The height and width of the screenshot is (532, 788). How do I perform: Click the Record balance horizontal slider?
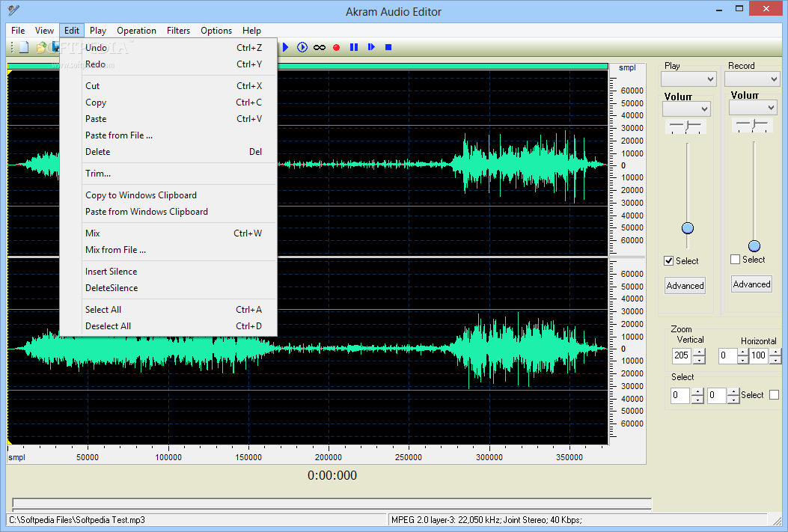point(752,125)
